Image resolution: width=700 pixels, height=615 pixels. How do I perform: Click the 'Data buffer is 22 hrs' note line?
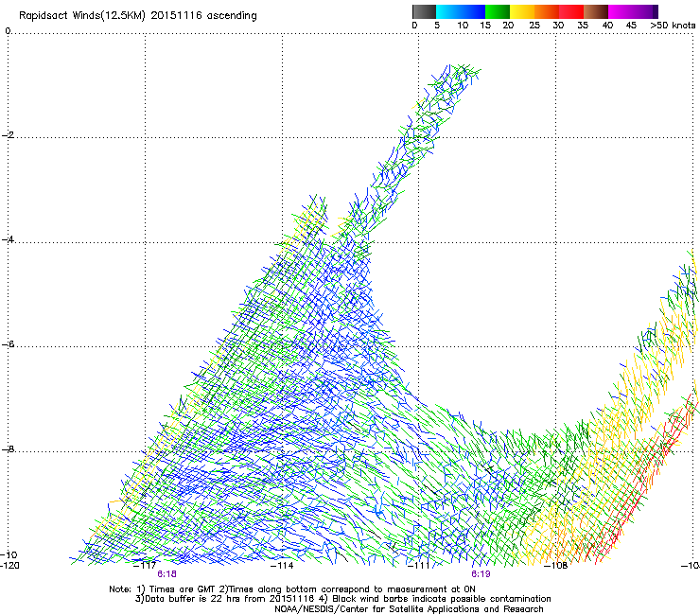[342, 599]
